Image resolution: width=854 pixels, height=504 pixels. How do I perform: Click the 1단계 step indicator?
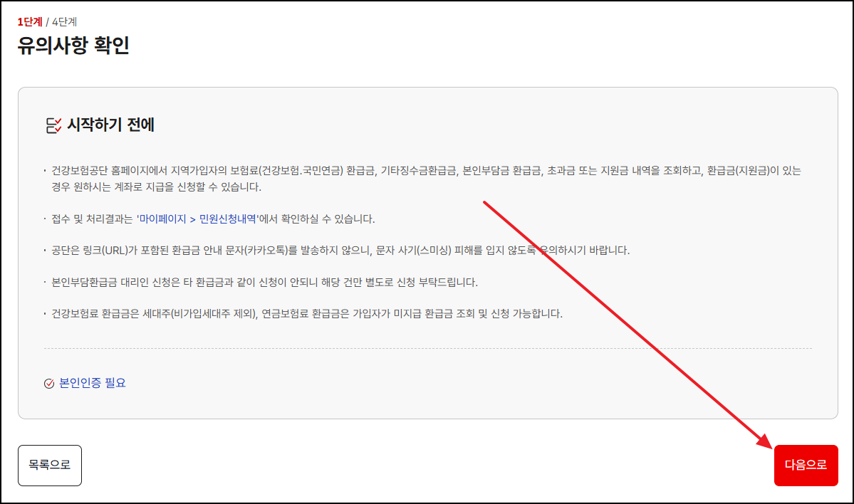(x=30, y=22)
